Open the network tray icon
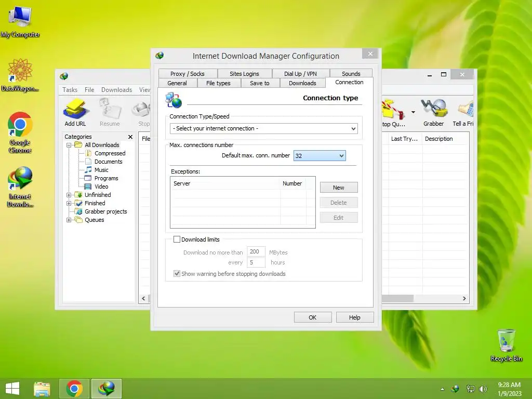Screen dimensions: 532x399 coord(470,389)
